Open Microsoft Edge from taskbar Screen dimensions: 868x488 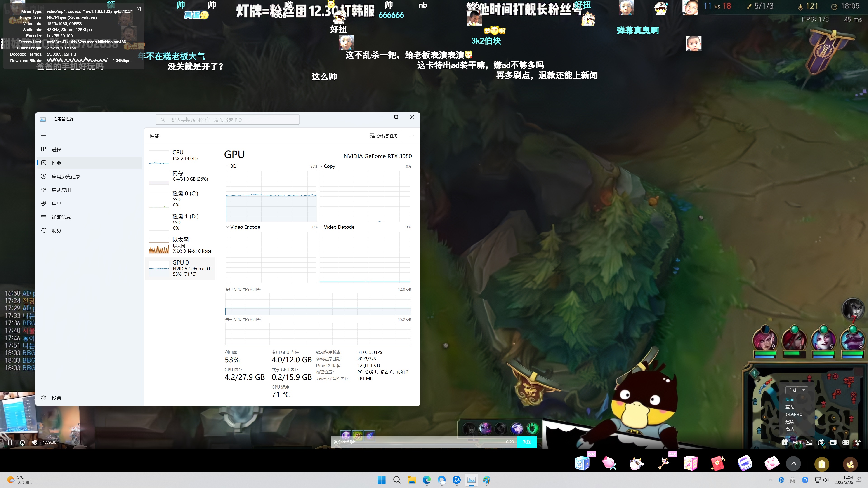point(427,480)
